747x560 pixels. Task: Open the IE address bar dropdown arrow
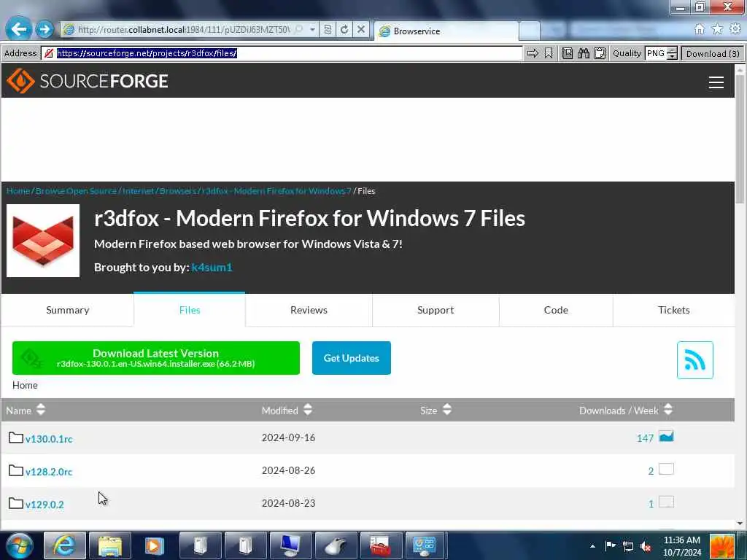312,29
